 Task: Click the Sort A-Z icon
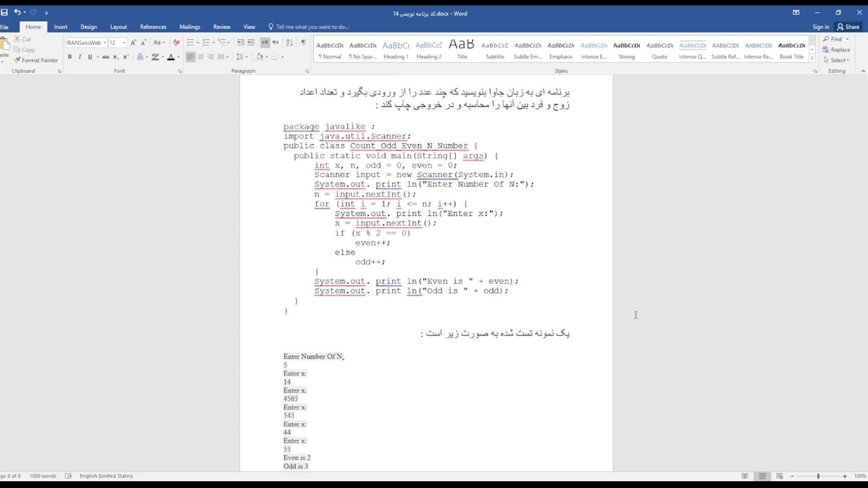pyautogui.click(x=290, y=43)
